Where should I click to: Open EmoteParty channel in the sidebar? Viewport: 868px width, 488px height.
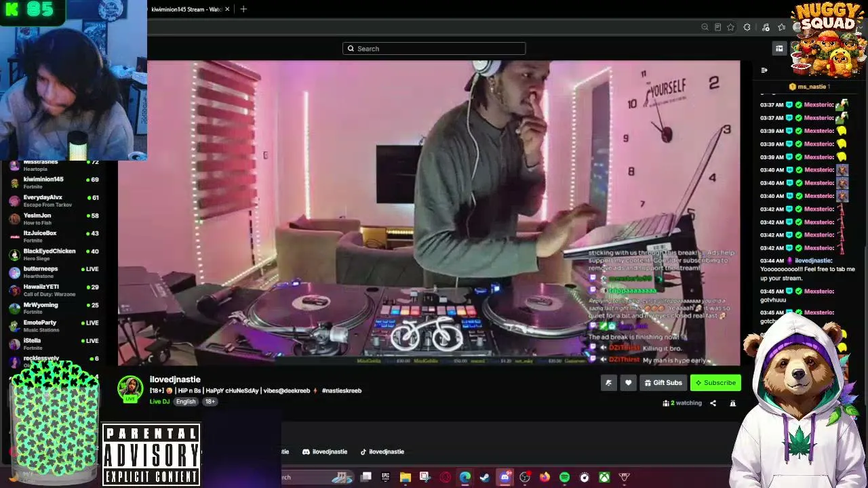click(x=54, y=326)
